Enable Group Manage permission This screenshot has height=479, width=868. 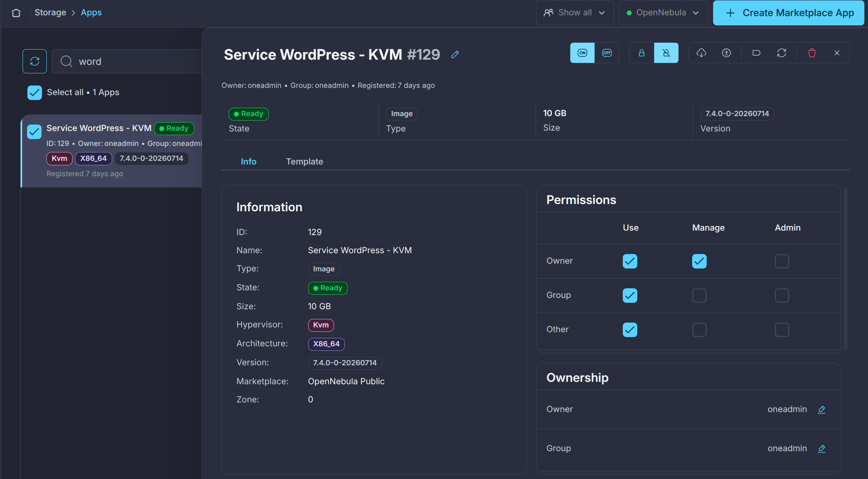(699, 296)
